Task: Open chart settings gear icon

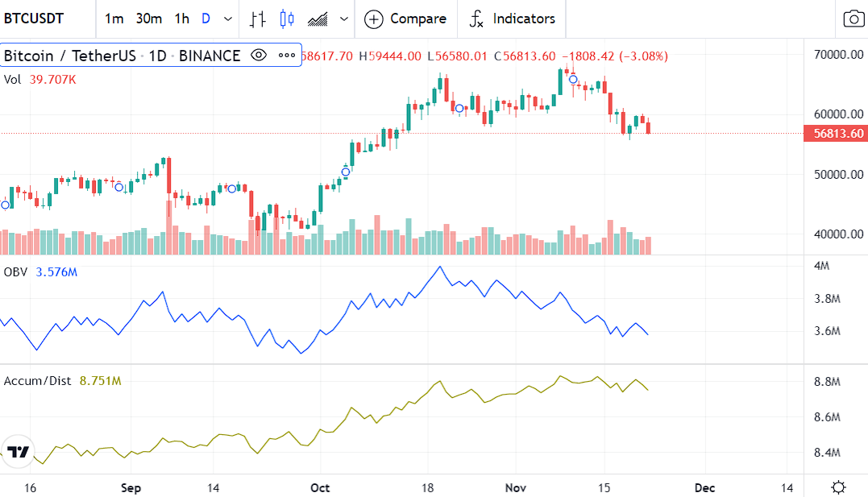Action: click(x=838, y=487)
